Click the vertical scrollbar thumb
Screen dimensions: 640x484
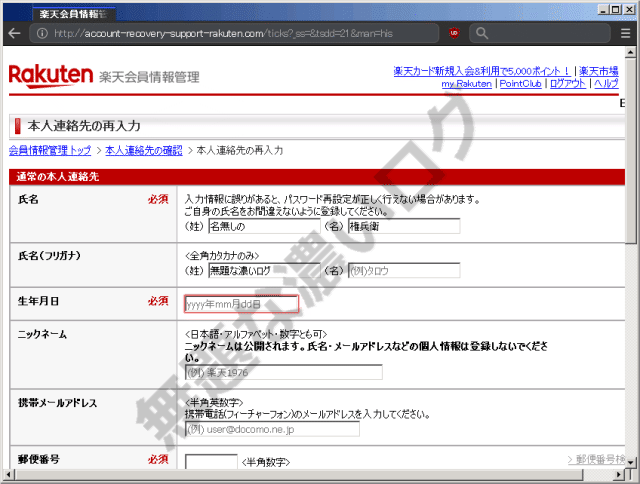(631, 151)
